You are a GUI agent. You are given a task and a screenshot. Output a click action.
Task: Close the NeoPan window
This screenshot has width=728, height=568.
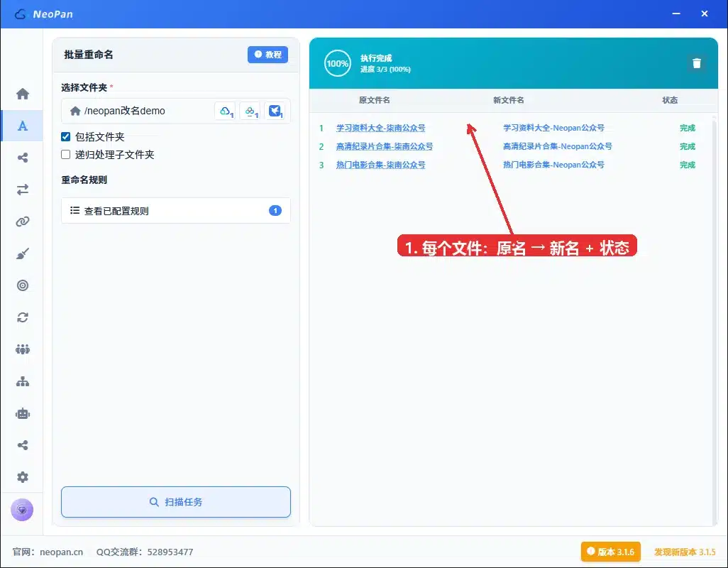(x=705, y=13)
